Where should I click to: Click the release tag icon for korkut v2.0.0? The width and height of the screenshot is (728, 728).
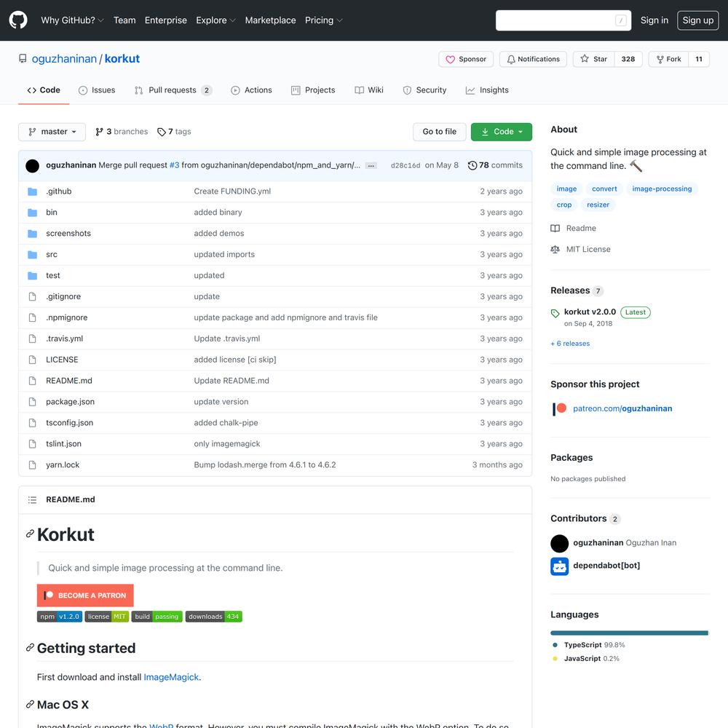(555, 313)
